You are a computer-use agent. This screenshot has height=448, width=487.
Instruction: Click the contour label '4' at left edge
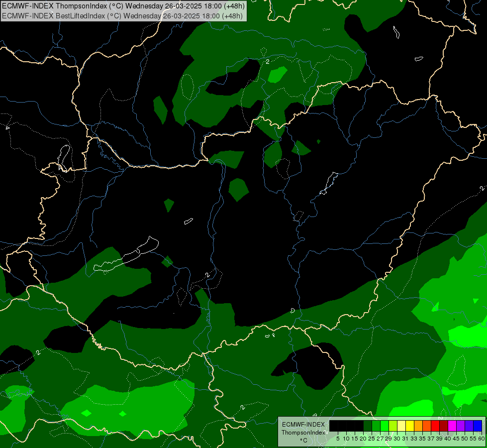(7, 128)
